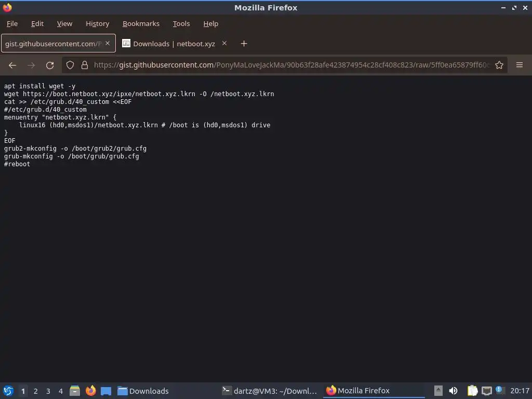Switch to virtual desktop 1
532x399 pixels.
coord(23,391)
